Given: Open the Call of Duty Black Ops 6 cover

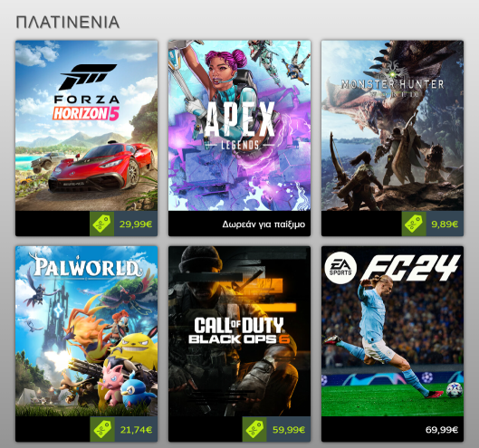Looking at the screenshot, I should coord(239,331).
